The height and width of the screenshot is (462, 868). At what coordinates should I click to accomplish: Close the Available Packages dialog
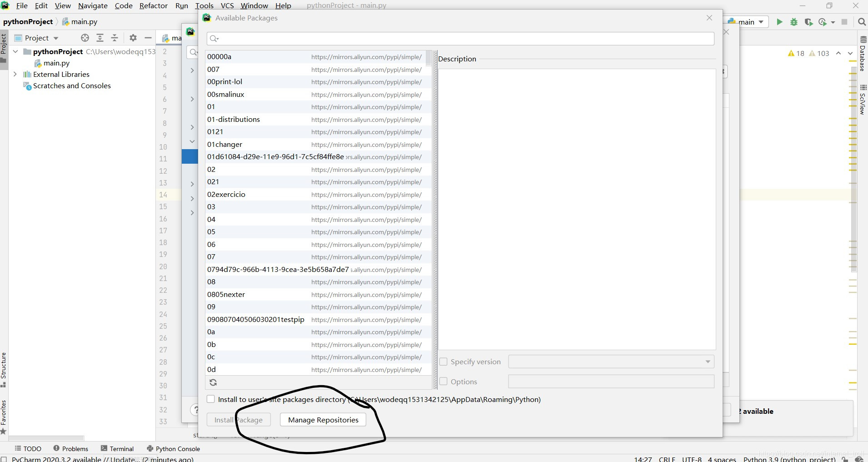(709, 18)
